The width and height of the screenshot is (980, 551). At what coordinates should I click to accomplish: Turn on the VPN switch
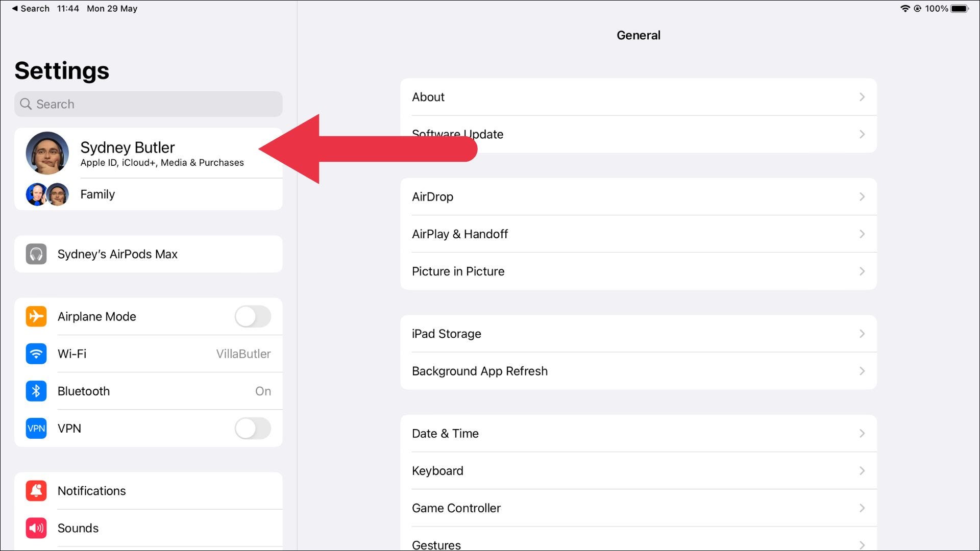(253, 429)
